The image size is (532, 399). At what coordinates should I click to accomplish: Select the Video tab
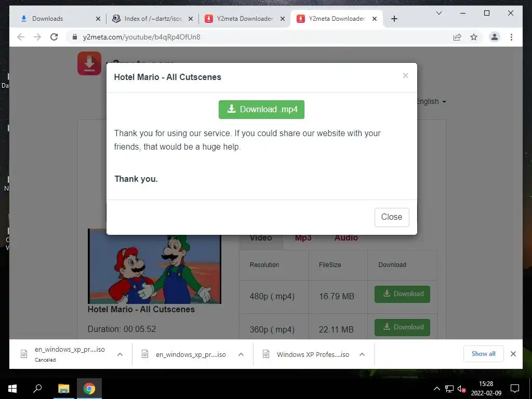coord(261,238)
